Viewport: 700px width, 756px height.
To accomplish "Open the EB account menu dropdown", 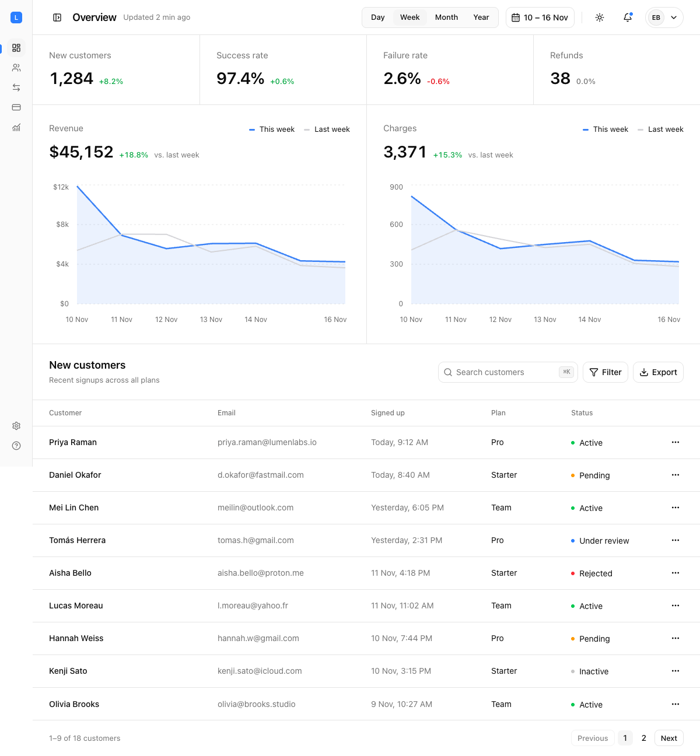I will tap(664, 17).
